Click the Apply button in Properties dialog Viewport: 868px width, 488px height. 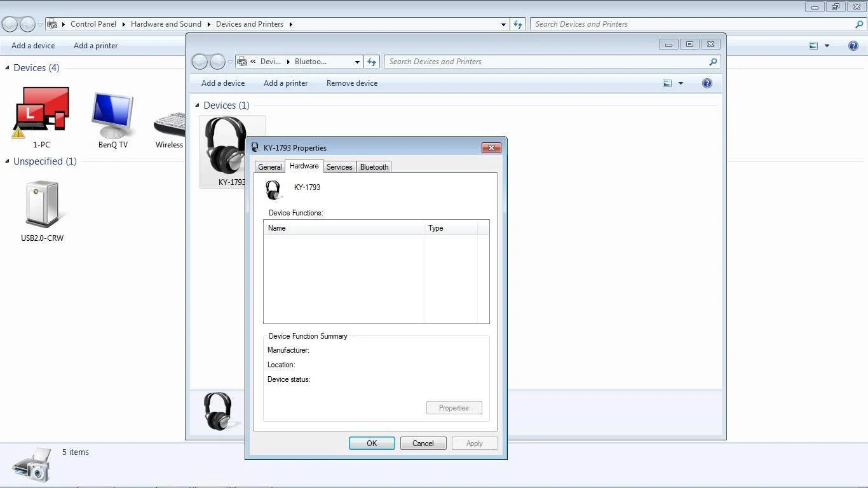click(475, 444)
